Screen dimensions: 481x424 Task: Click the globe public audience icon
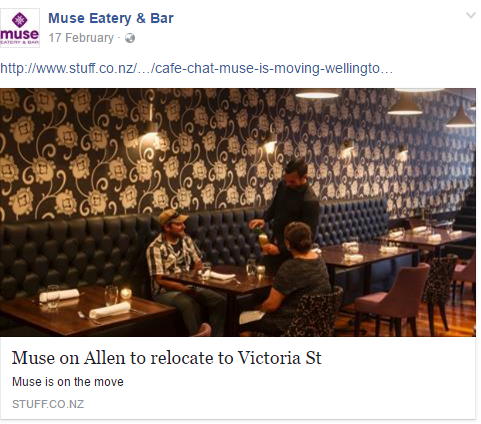pos(130,38)
